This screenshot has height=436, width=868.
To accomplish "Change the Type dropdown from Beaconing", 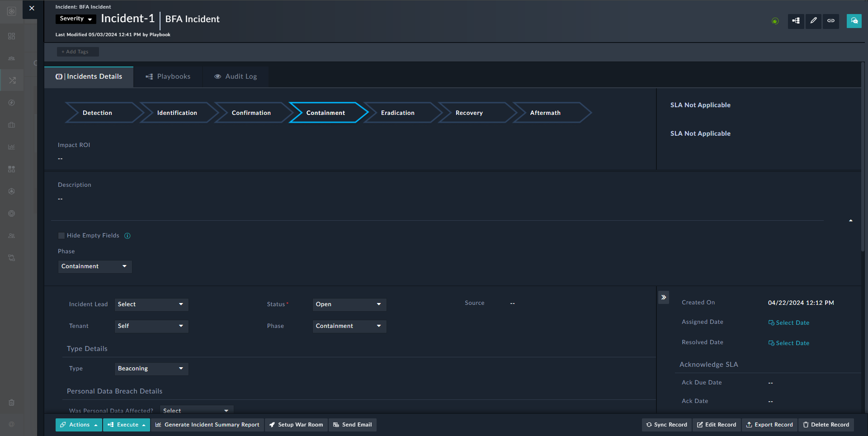I will click(151, 369).
